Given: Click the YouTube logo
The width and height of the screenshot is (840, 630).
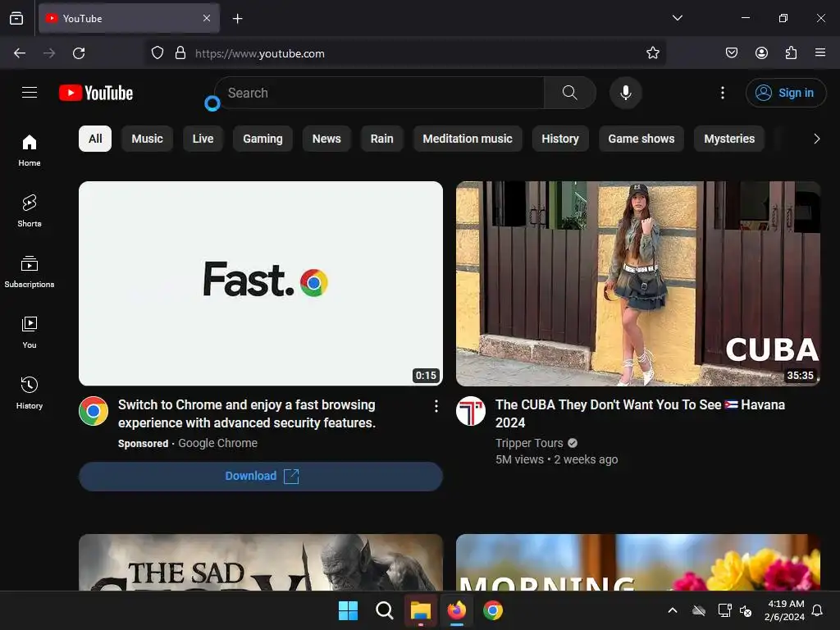Looking at the screenshot, I should point(96,93).
